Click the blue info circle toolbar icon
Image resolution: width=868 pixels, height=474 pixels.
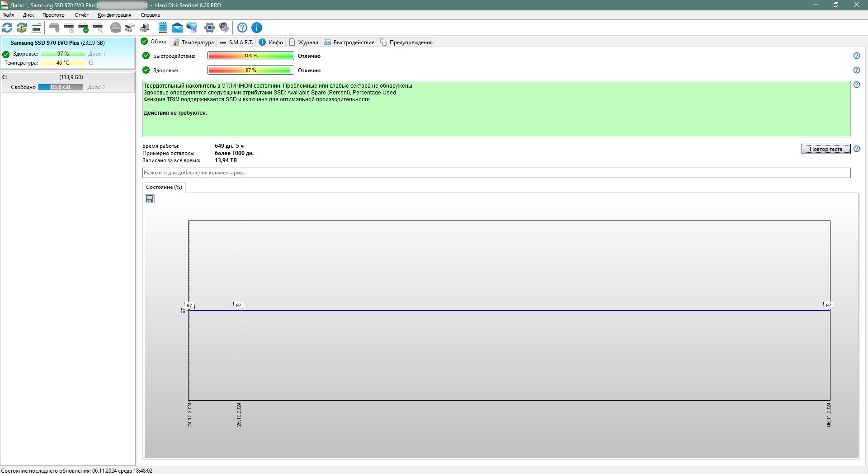click(x=256, y=28)
